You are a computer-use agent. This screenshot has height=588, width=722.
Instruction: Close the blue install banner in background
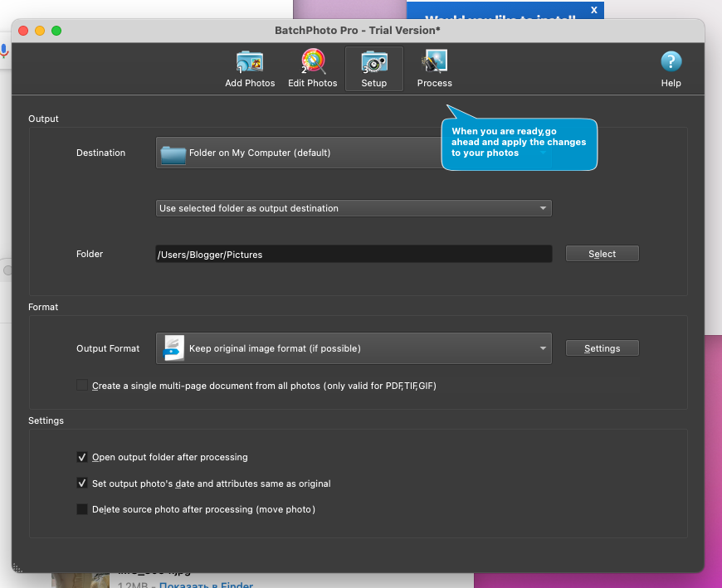[x=594, y=10]
